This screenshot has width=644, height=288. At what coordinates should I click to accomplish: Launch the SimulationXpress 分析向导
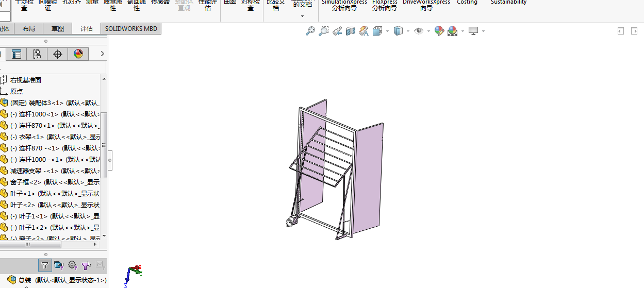[x=344, y=5]
